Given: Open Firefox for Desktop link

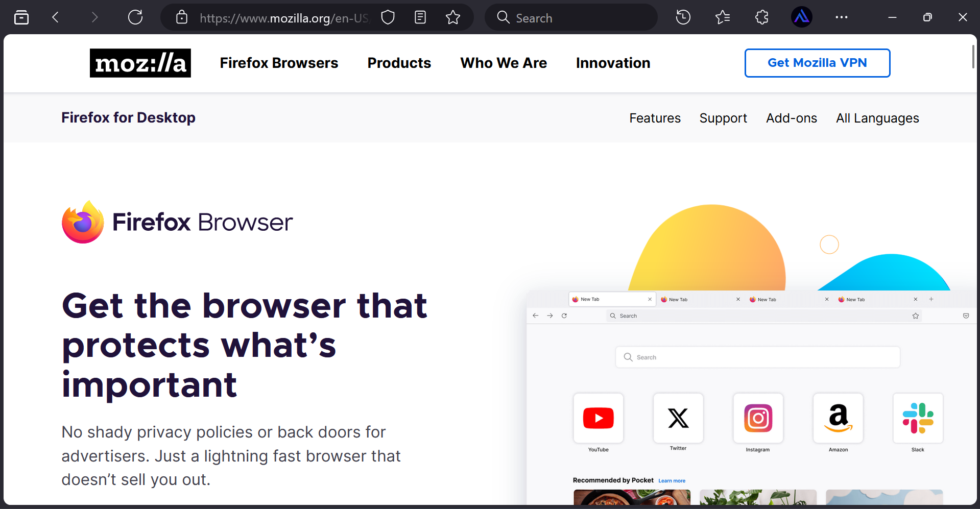Looking at the screenshot, I should [128, 118].
